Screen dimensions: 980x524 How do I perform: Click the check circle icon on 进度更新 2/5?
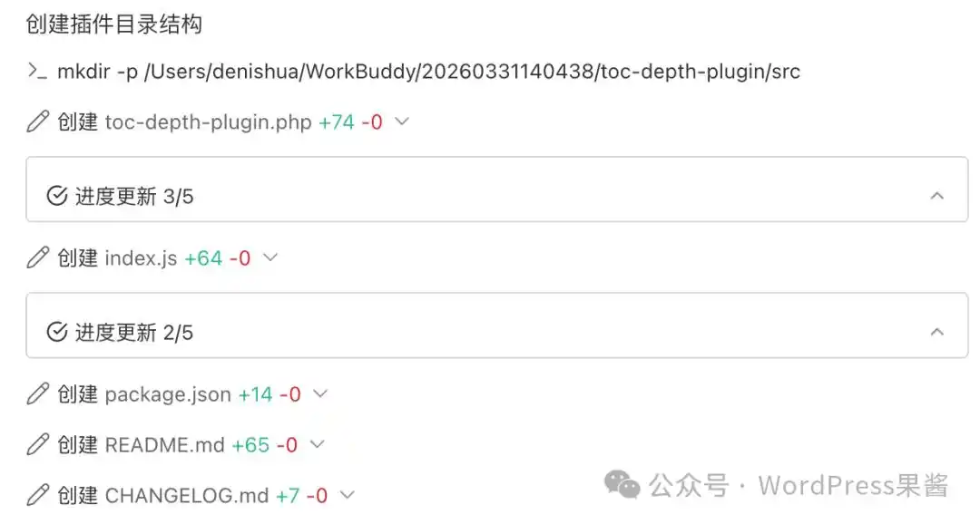[x=56, y=330]
